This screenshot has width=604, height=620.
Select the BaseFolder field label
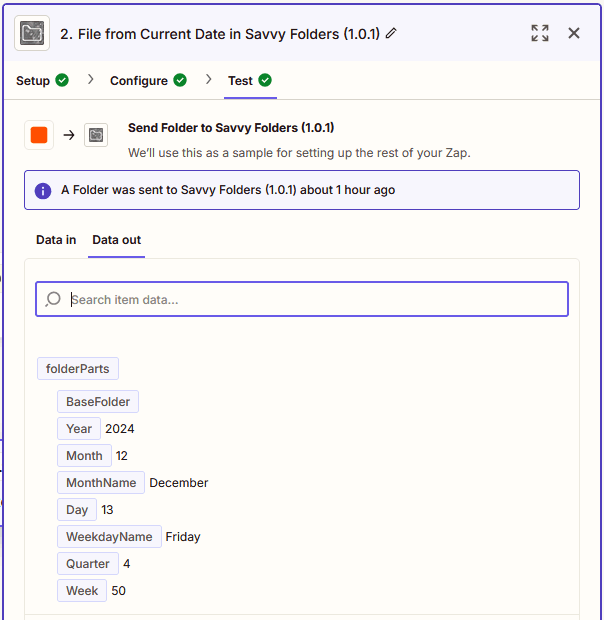tap(98, 402)
